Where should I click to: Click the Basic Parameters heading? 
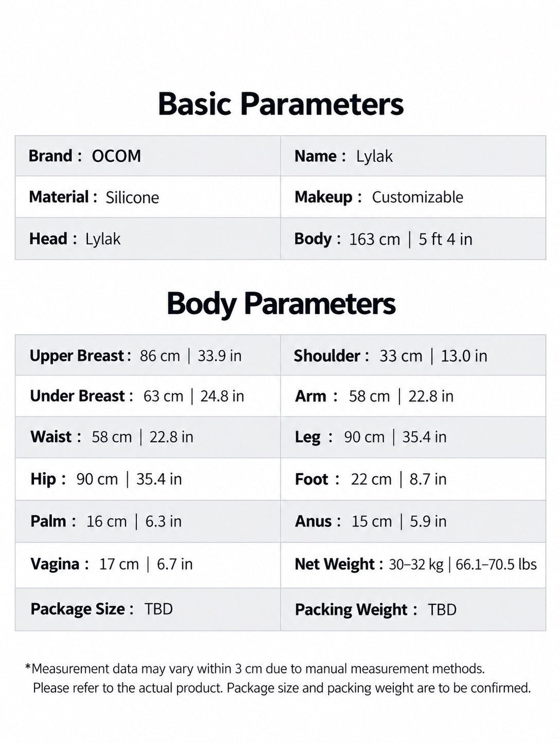click(281, 104)
